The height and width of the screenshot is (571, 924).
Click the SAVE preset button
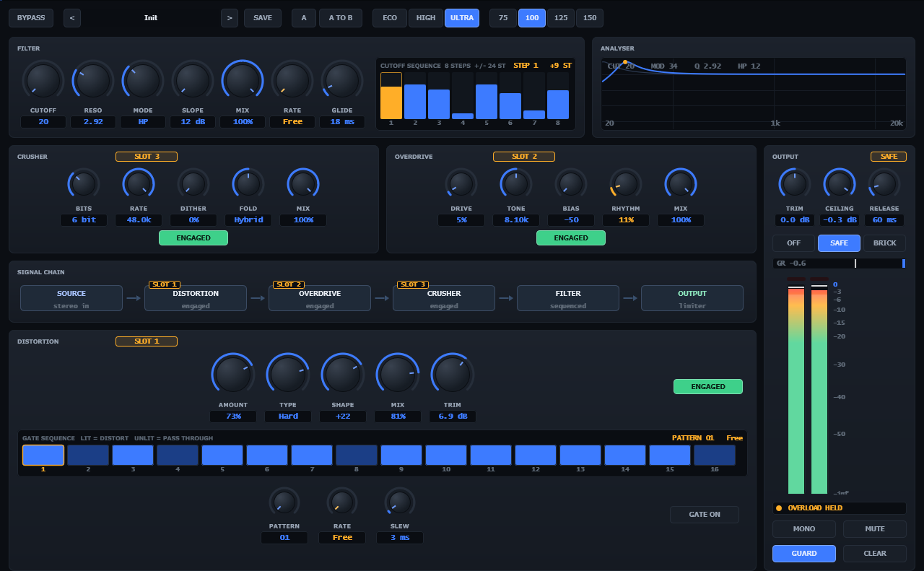(x=263, y=18)
